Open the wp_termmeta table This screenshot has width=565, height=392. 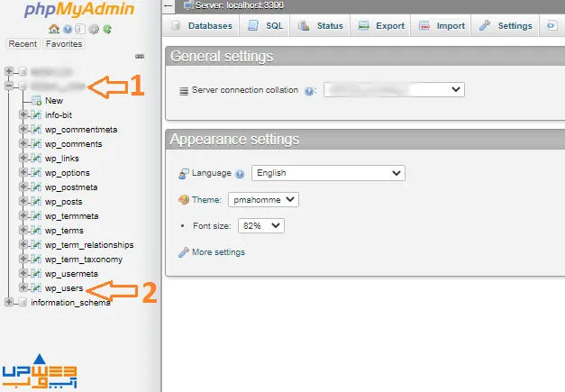[x=72, y=216]
